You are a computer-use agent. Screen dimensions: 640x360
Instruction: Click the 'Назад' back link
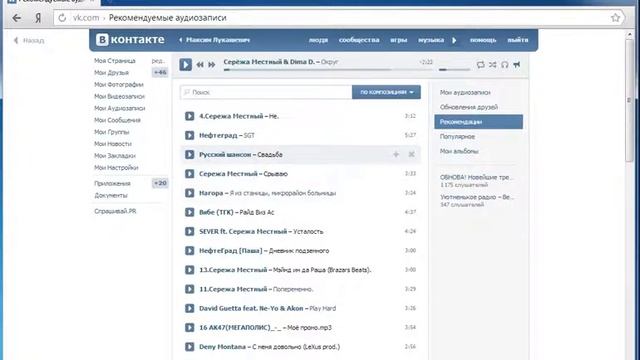point(29,40)
